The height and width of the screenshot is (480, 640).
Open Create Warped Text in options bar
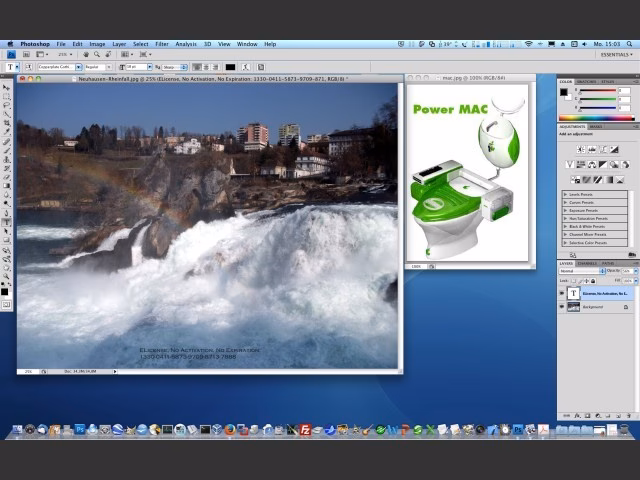tap(245, 67)
